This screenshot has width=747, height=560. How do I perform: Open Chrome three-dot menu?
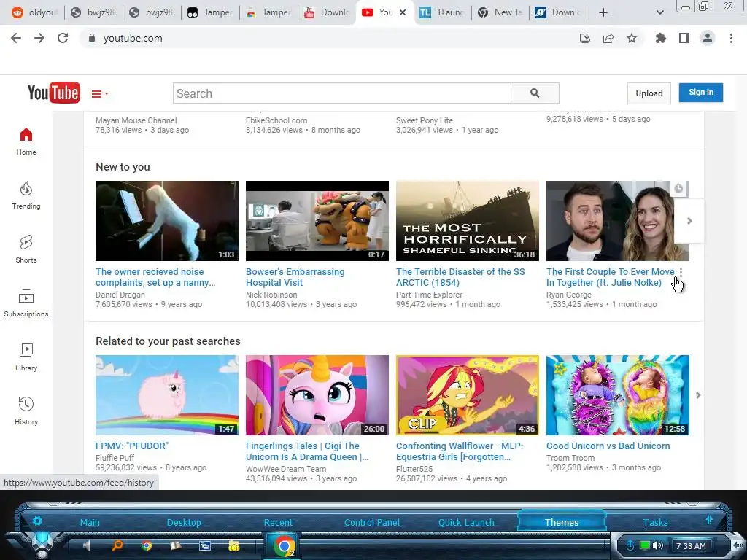coord(731,38)
